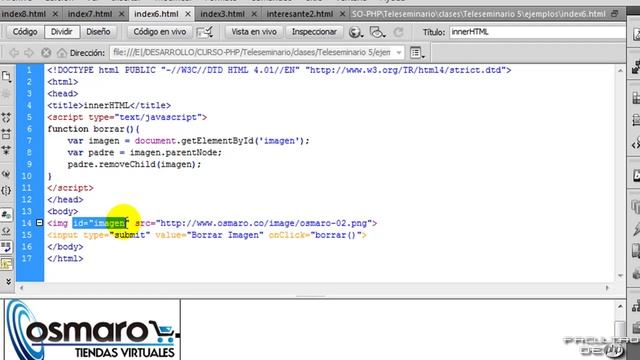Open Preview in Browser globe menu
Screen dimensions: 640x360
(x=356, y=32)
